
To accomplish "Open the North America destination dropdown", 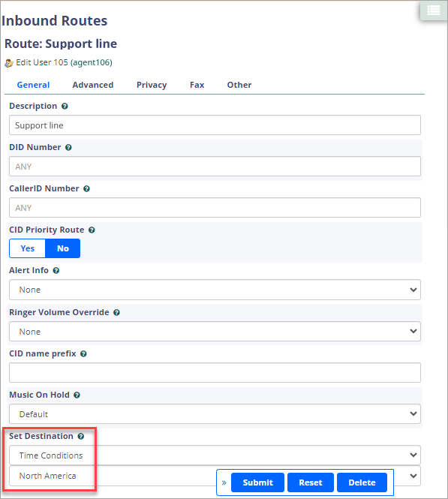I will 215,476.
